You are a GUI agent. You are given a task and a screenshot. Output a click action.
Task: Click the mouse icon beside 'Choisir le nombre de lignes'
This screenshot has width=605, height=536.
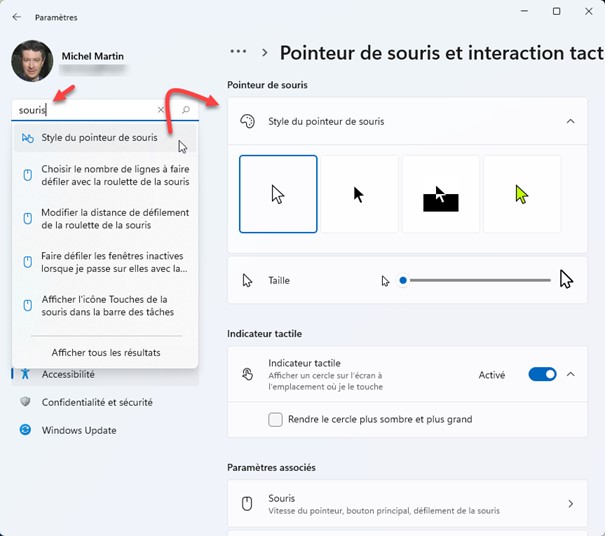(x=28, y=175)
